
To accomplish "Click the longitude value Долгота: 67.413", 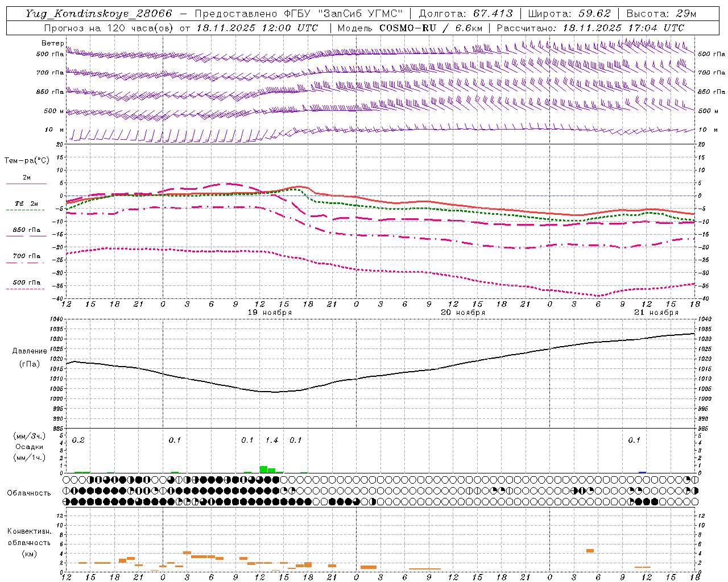I will click(466, 14).
